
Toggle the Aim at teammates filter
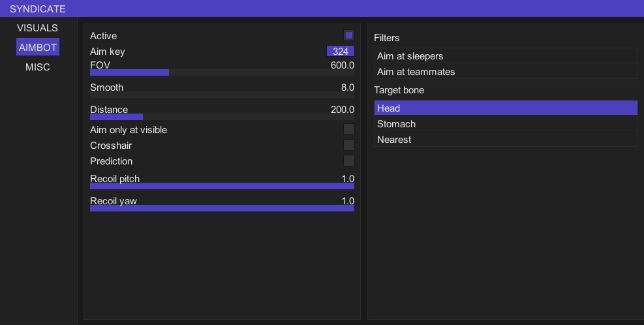pyautogui.click(x=506, y=72)
